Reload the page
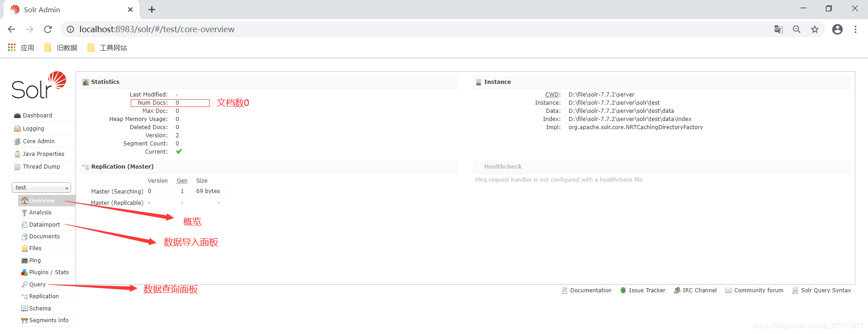This screenshot has height=334, width=868. [x=48, y=29]
